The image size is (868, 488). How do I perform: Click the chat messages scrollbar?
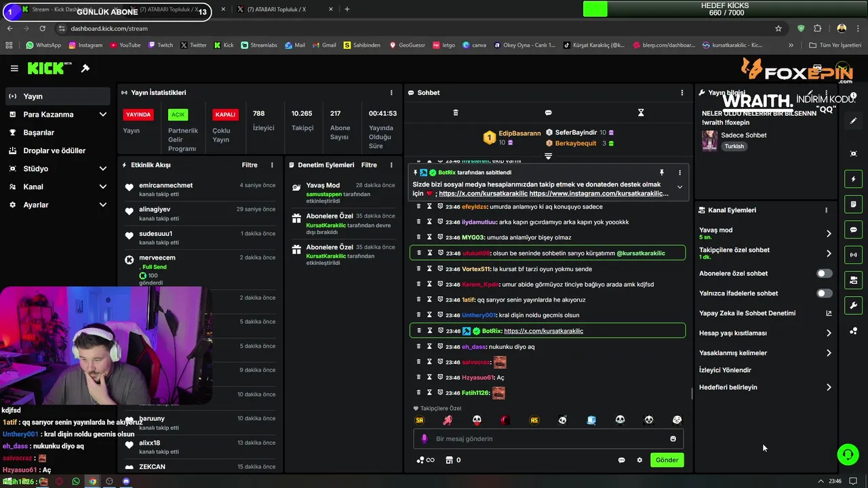coord(691,393)
